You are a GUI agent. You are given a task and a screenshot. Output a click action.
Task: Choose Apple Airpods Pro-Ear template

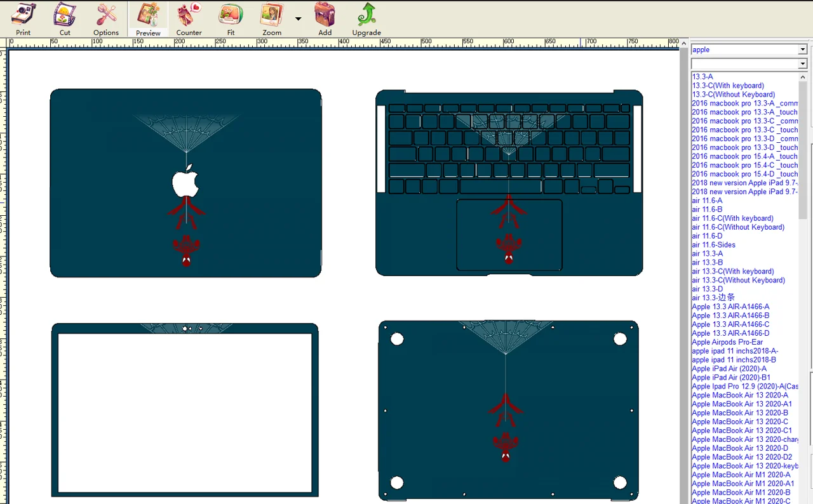pos(727,342)
